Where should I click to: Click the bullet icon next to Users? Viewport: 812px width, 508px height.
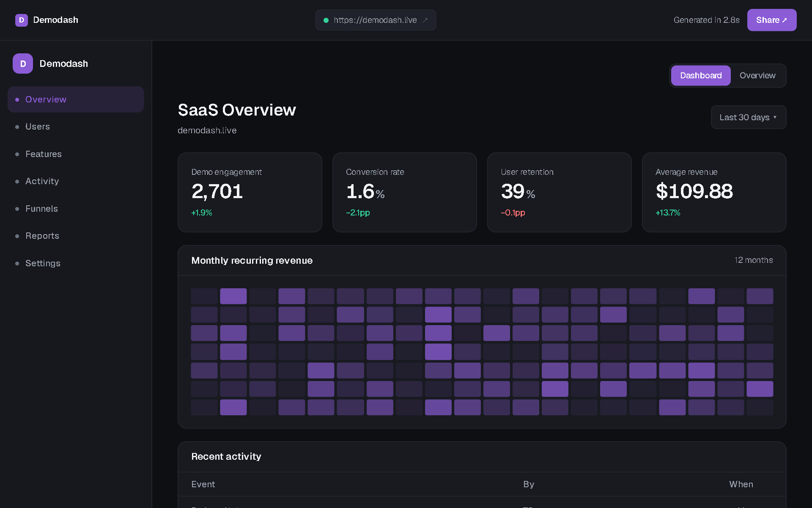coord(17,127)
